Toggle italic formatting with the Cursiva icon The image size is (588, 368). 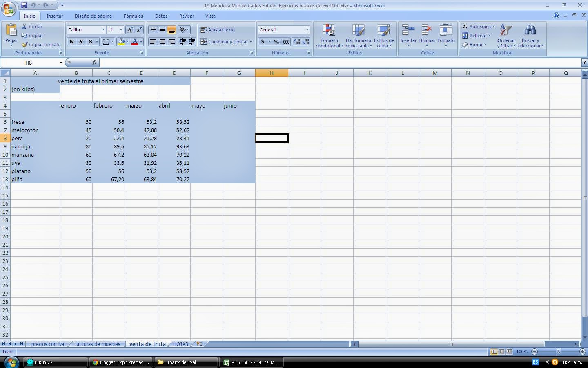[80, 41]
